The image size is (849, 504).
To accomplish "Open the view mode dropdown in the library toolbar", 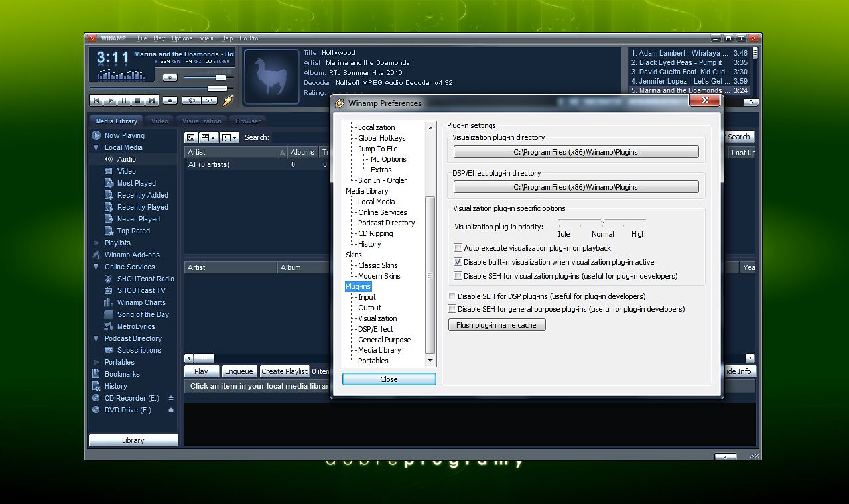I will coord(208,137).
